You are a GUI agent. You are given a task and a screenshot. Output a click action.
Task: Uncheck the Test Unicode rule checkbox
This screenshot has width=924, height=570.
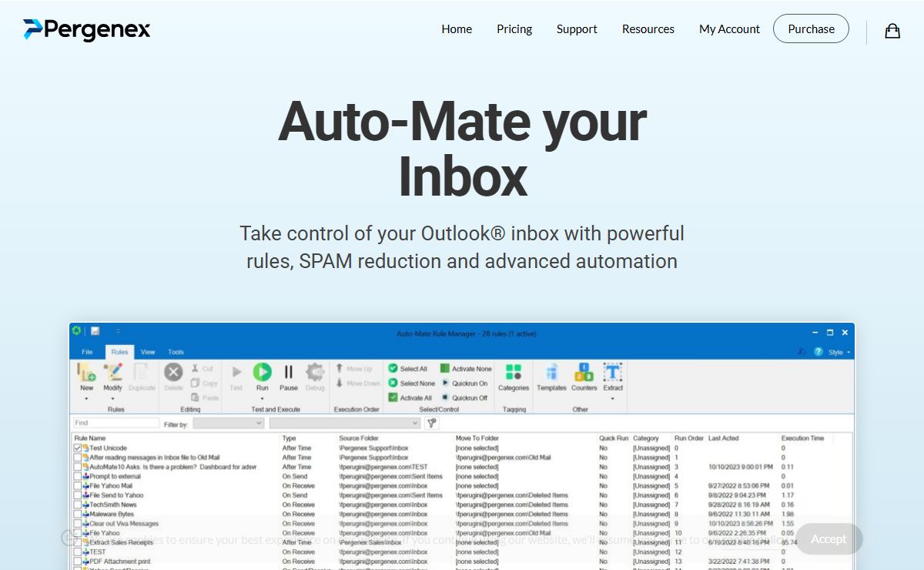click(x=77, y=448)
